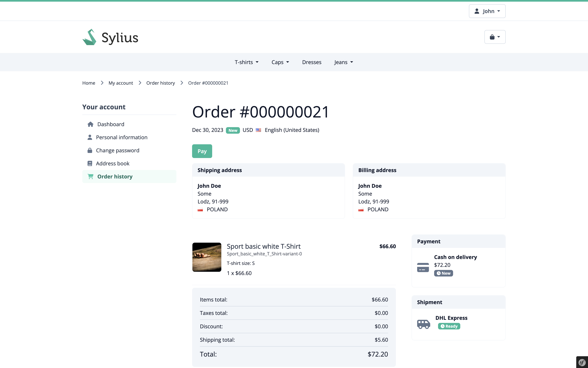Click the Sport basic white T-Shirt thumbnail
588x368 pixels.
[207, 257]
